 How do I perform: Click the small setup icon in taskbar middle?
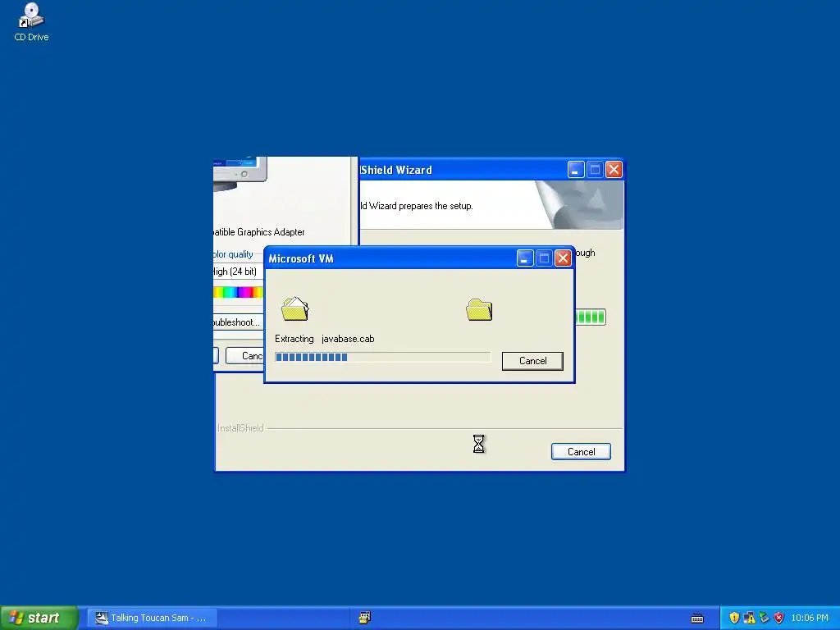(x=364, y=618)
